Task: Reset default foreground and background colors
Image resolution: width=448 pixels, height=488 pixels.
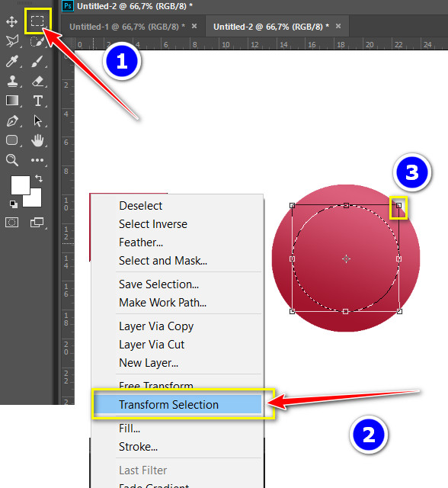Action: point(14,204)
